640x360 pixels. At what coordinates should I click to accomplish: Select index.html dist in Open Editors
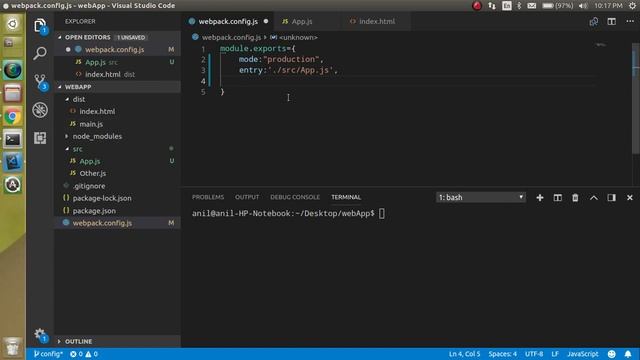(110, 74)
